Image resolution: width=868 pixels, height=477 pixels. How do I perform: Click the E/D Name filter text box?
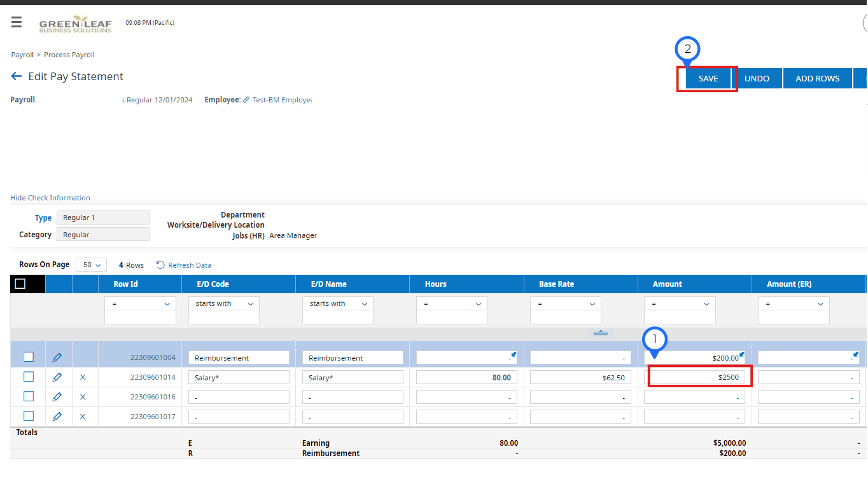coord(338,317)
